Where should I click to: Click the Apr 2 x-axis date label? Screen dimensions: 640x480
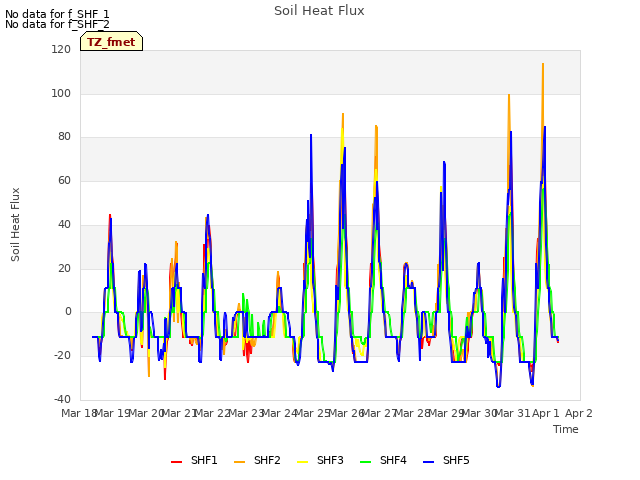click(x=579, y=413)
